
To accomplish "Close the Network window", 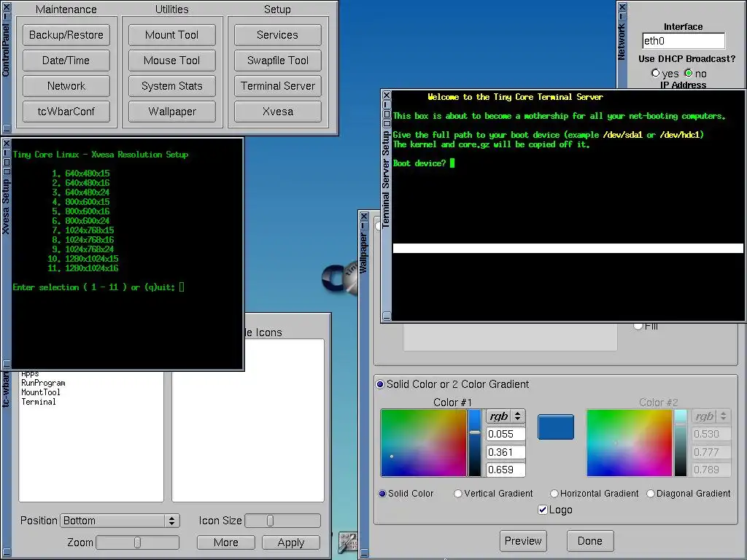I will tap(623, 7).
